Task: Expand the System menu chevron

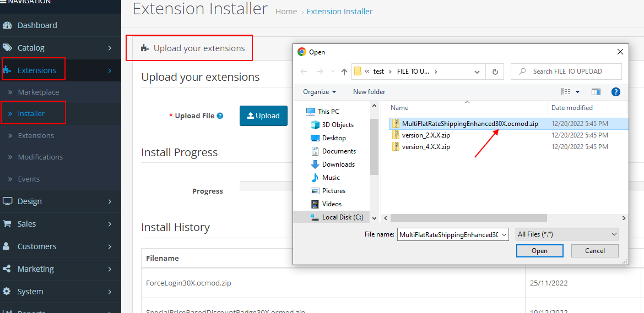Action: click(x=110, y=292)
